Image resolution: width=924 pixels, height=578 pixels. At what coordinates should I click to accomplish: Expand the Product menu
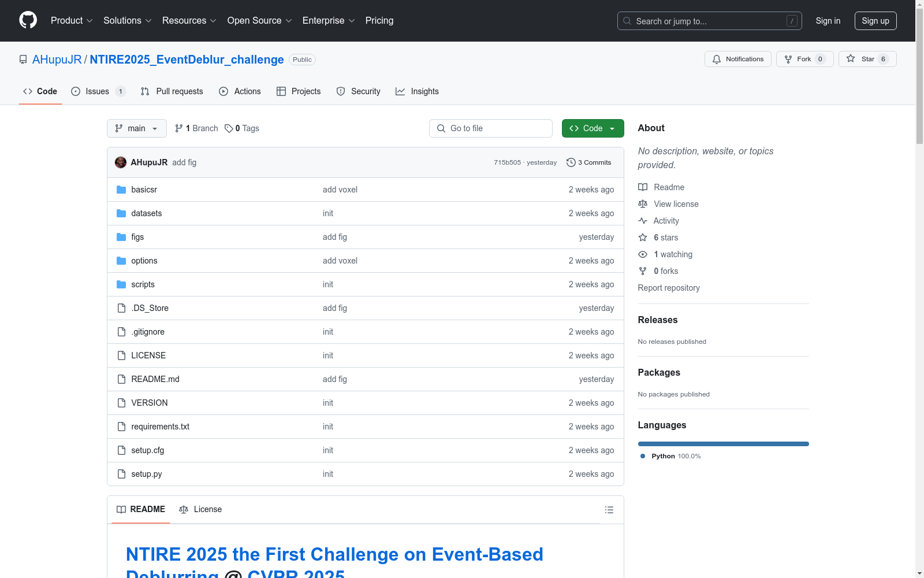(72, 20)
